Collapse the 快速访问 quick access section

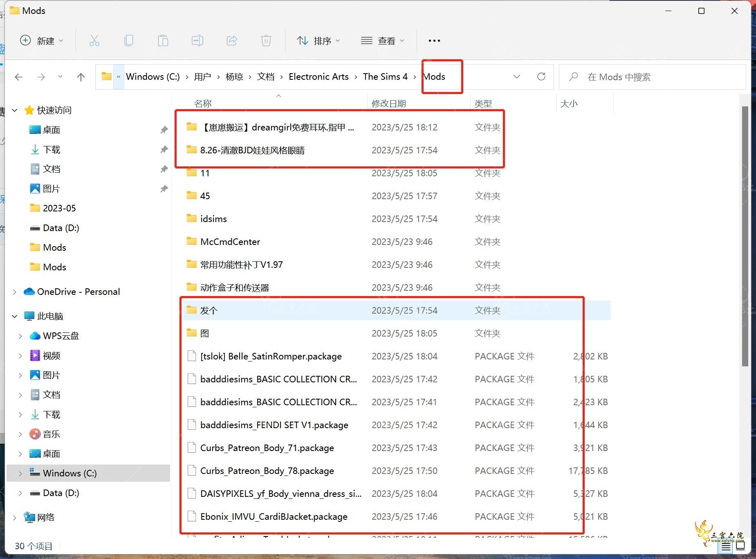point(15,110)
